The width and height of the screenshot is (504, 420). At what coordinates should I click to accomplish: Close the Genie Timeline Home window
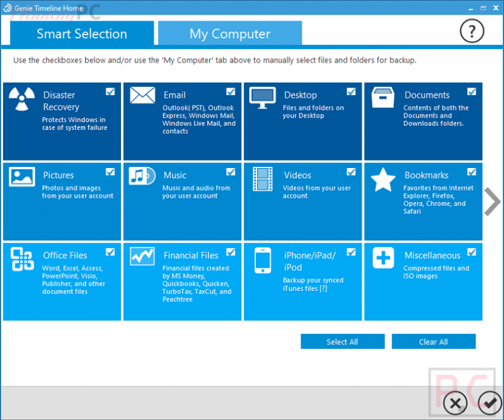coord(496,8)
